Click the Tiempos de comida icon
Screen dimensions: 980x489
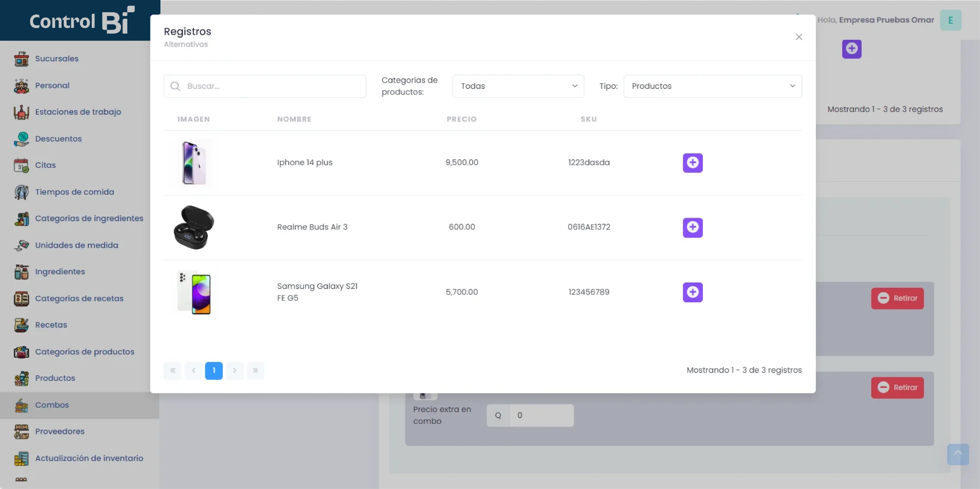pos(21,192)
